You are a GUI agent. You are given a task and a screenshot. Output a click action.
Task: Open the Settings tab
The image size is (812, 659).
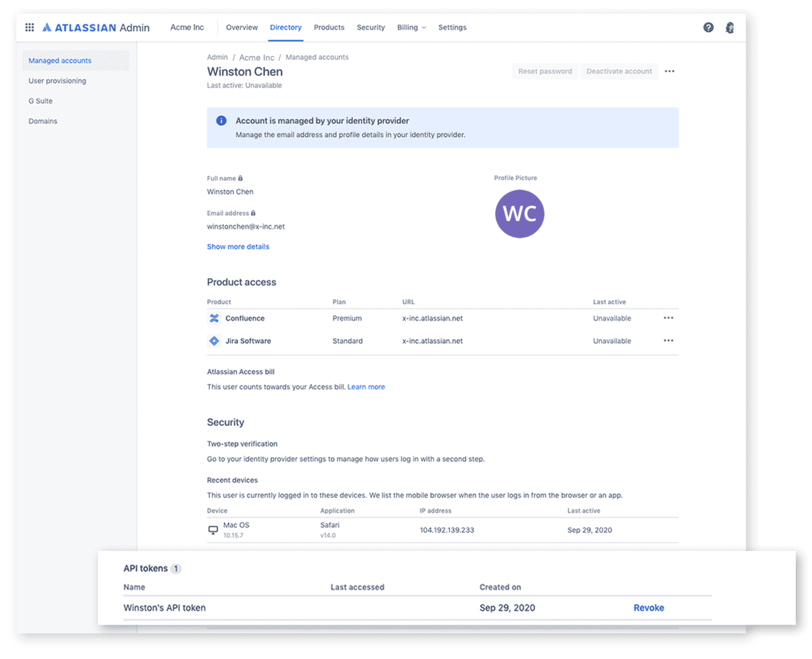point(452,27)
